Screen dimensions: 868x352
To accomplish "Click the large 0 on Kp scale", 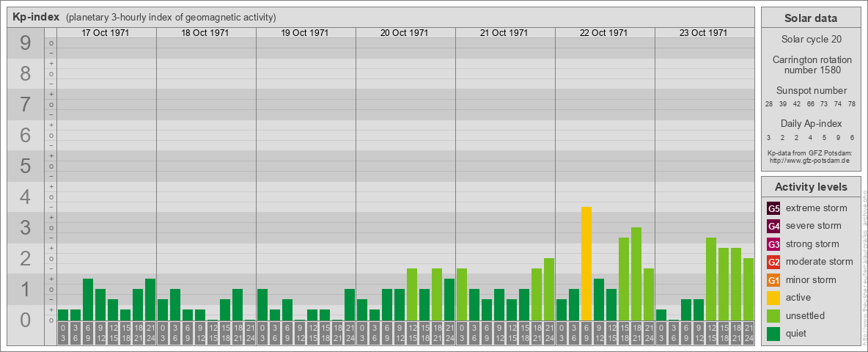I will click(26, 320).
